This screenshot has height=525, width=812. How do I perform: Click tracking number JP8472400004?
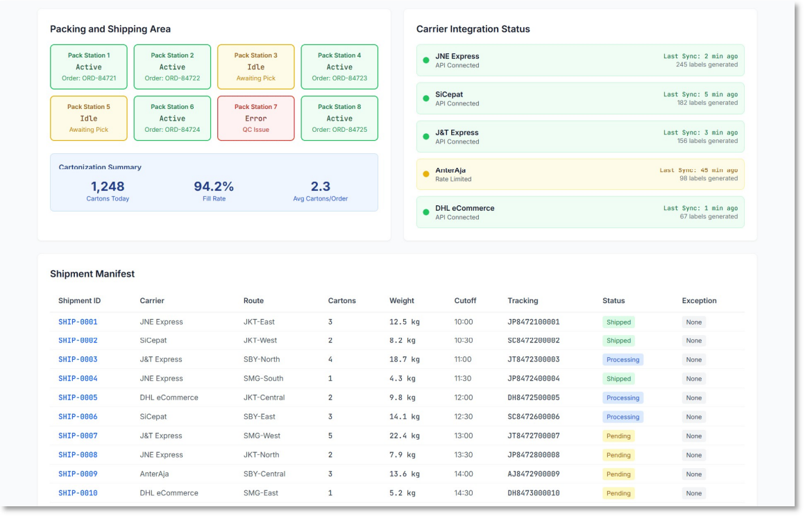pyautogui.click(x=533, y=379)
